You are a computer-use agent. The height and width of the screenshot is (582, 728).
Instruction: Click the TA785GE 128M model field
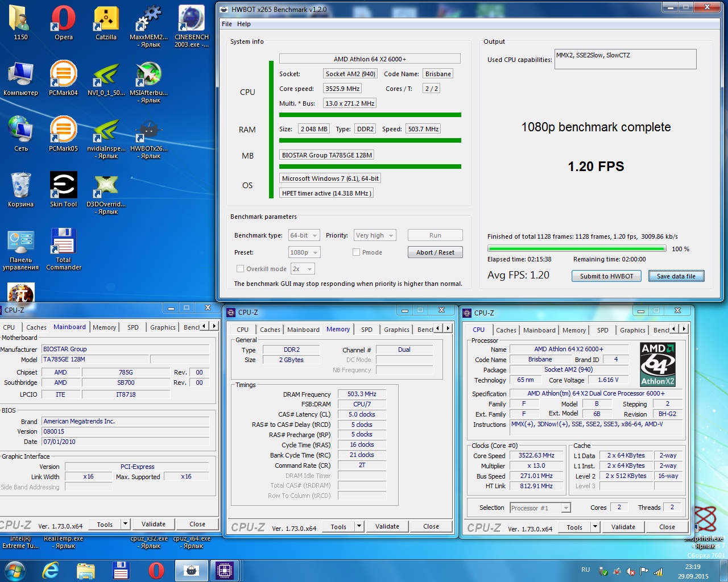(x=95, y=359)
